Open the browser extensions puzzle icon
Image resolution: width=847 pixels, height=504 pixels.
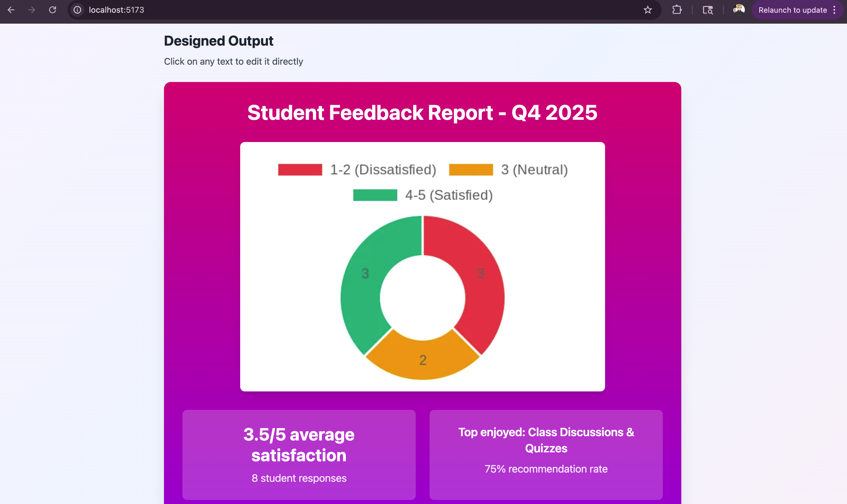[x=676, y=10]
